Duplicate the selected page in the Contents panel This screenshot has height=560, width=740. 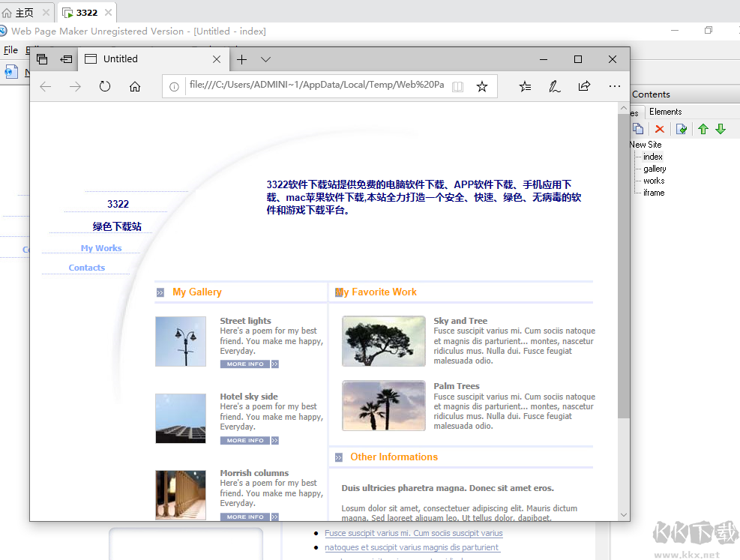[638, 129]
